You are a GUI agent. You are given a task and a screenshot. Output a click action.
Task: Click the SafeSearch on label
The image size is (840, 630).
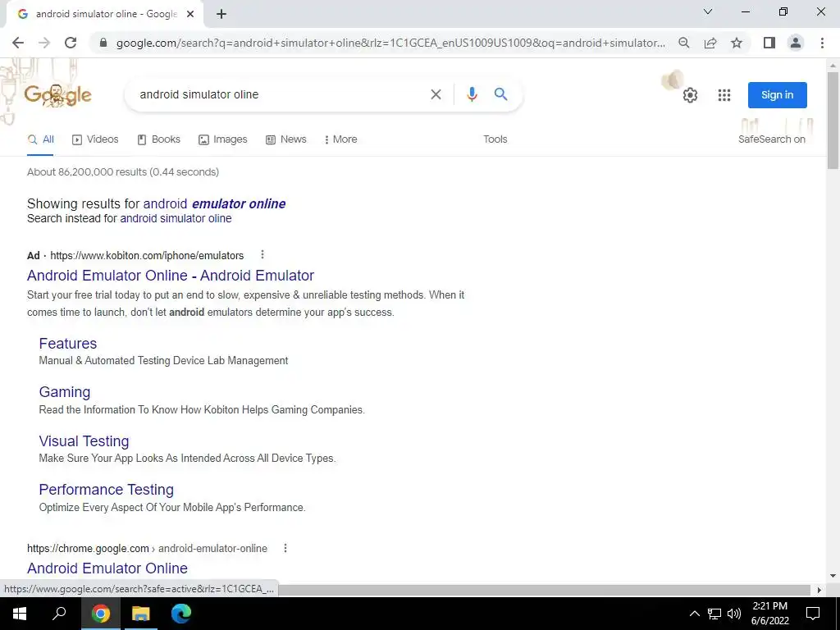pyautogui.click(x=771, y=139)
